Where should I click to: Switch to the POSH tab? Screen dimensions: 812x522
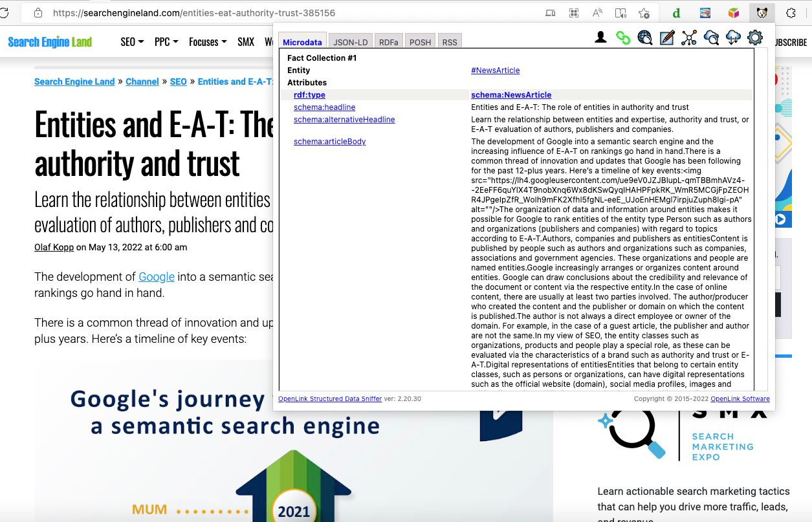pyautogui.click(x=421, y=42)
